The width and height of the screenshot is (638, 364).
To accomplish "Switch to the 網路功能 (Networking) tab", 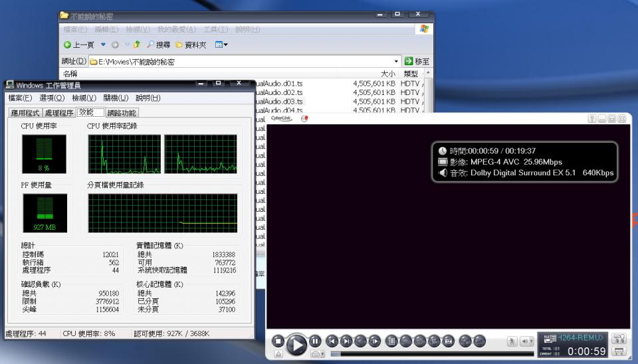I will (122, 113).
